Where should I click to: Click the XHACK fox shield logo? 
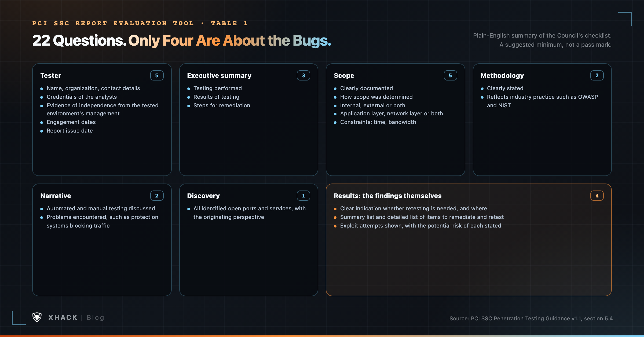(37, 317)
